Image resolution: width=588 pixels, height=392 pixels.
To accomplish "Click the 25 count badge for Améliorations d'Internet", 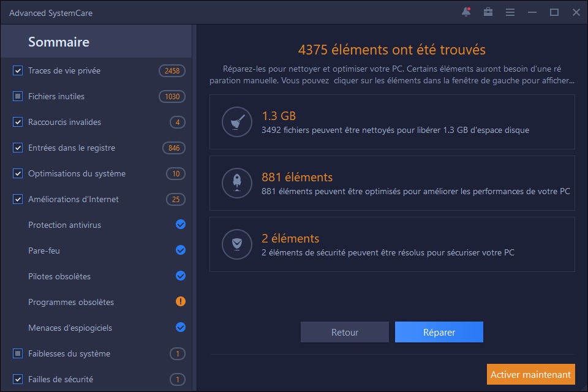I will (176, 199).
